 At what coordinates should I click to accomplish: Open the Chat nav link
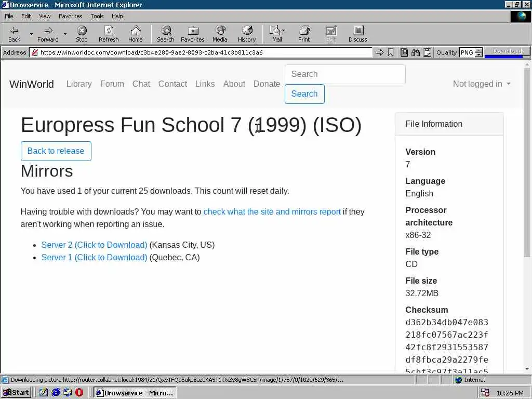pos(141,84)
